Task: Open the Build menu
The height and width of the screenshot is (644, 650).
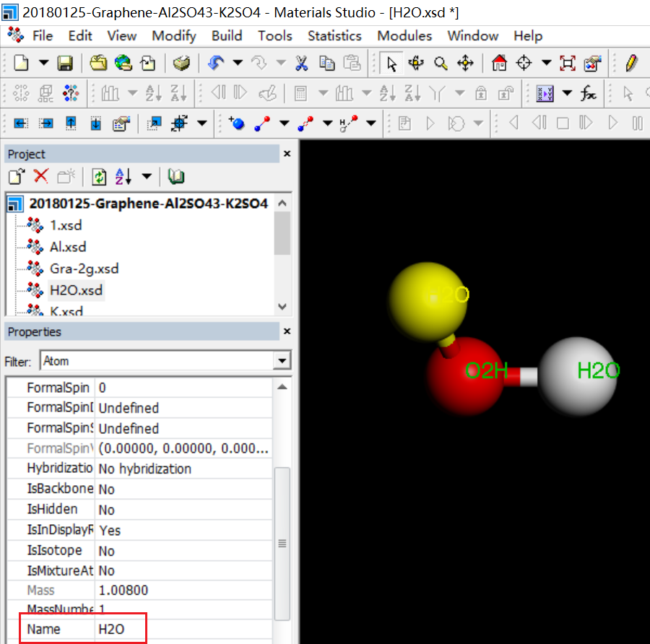Action: [x=227, y=36]
